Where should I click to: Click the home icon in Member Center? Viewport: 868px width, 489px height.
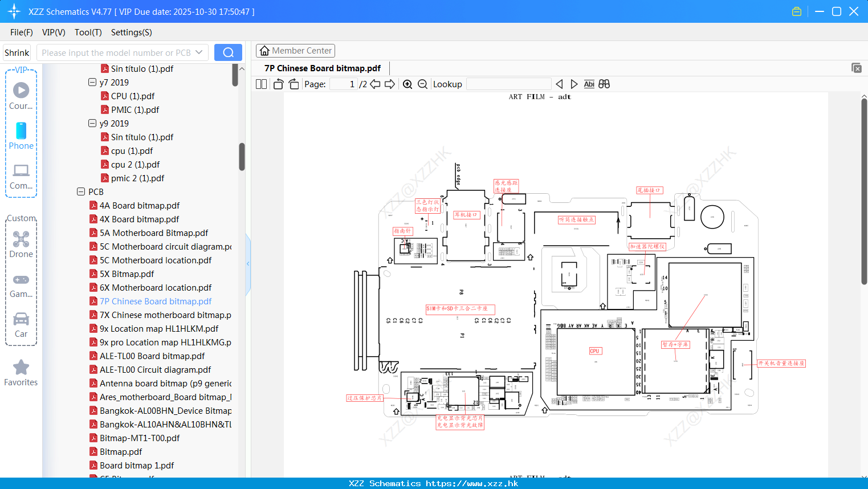pyautogui.click(x=264, y=51)
